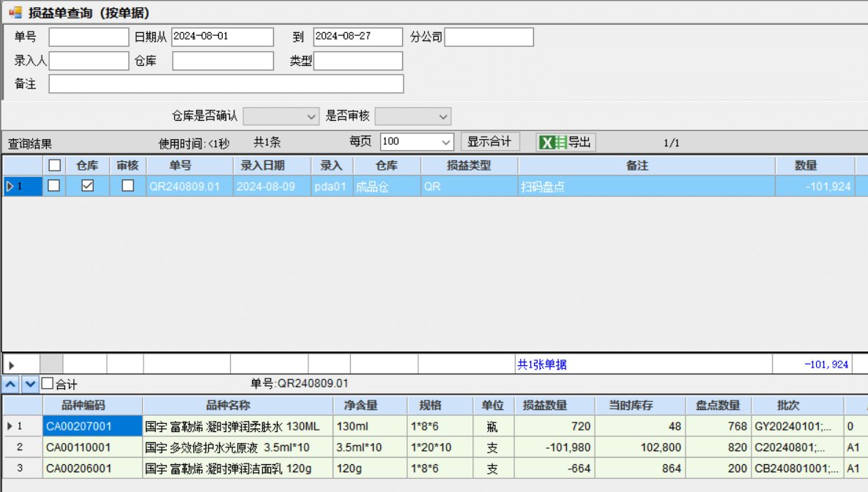Click order number QR240809.01 in results
The width and height of the screenshot is (868, 492).
coord(185,187)
